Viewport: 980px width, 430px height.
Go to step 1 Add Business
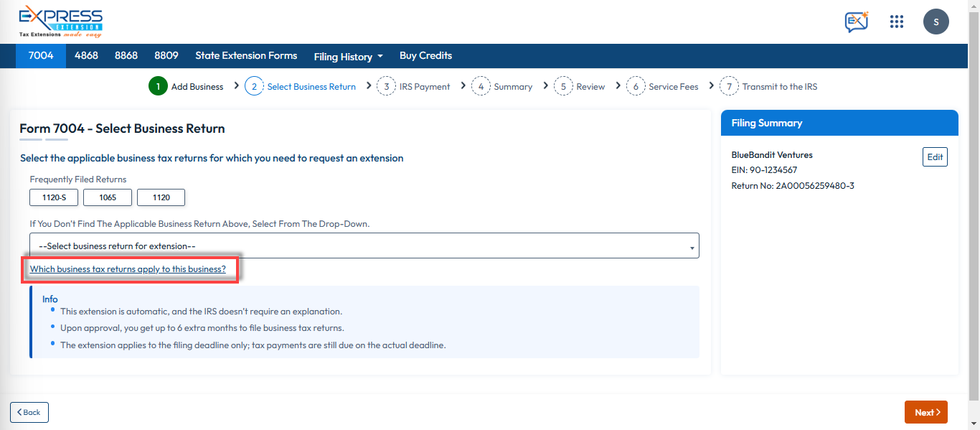tap(186, 86)
